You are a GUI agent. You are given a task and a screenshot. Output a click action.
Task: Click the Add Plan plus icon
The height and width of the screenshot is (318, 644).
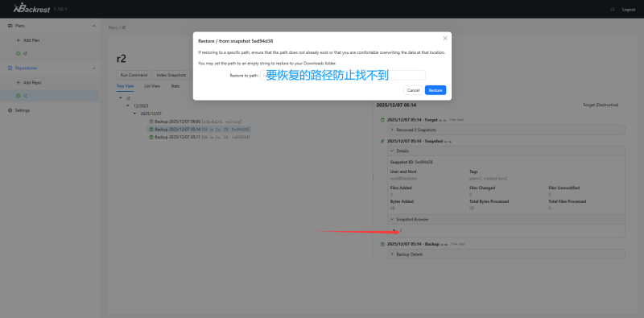[x=18, y=40]
